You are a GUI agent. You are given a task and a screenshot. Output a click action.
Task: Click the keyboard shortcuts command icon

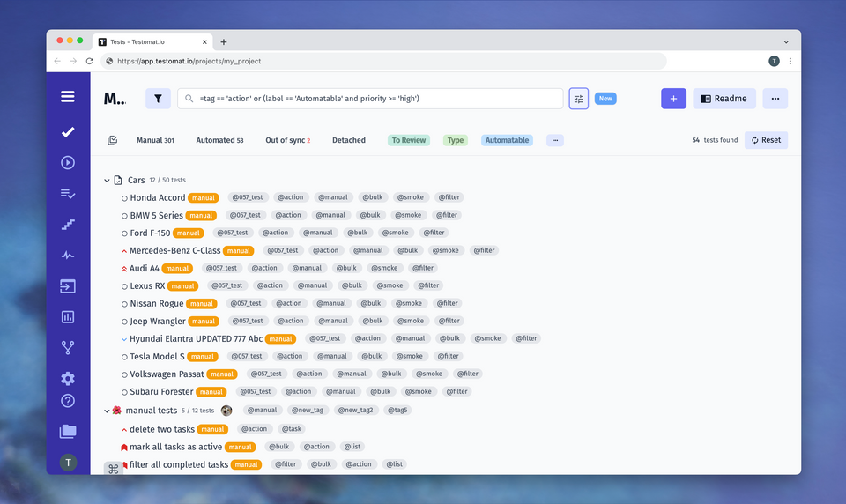tap(114, 469)
